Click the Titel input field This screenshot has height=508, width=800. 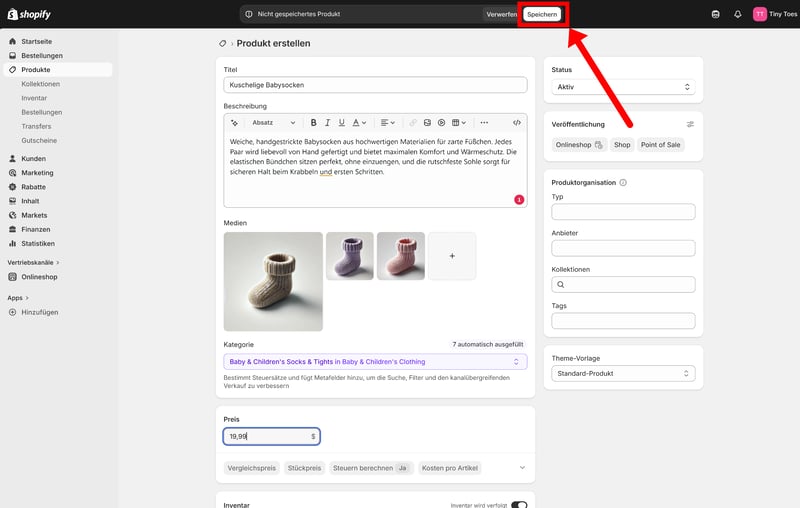(x=375, y=86)
